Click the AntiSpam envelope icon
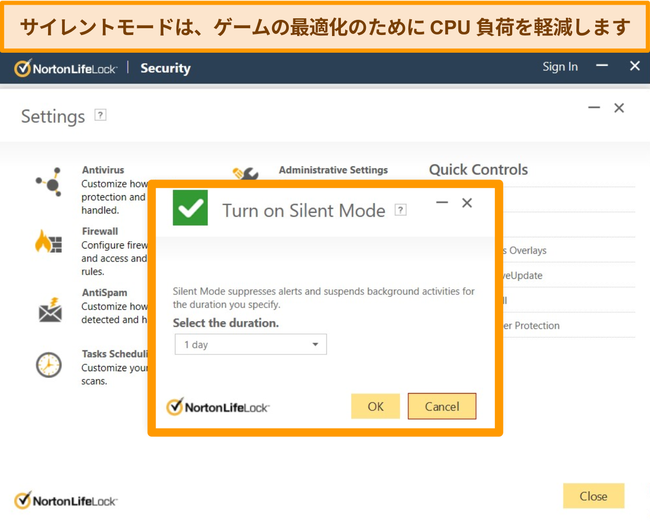Screen dimensions: 650x522 point(50,310)
